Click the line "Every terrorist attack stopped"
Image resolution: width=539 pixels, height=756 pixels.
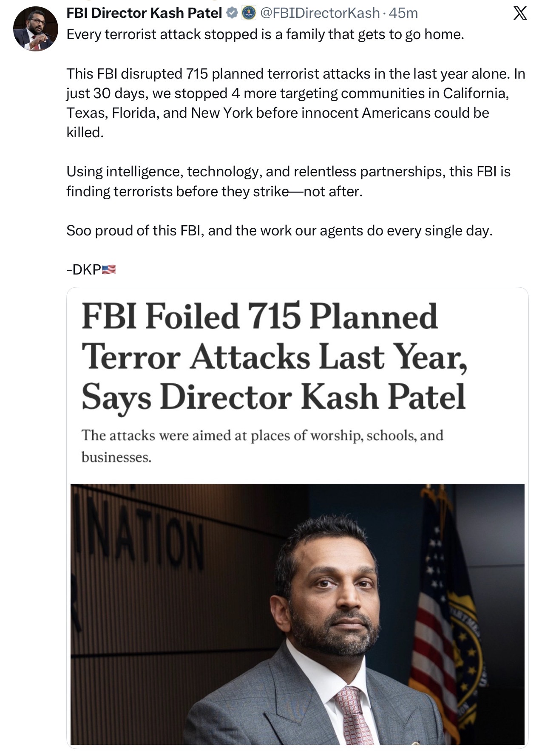tap(265, 34)
